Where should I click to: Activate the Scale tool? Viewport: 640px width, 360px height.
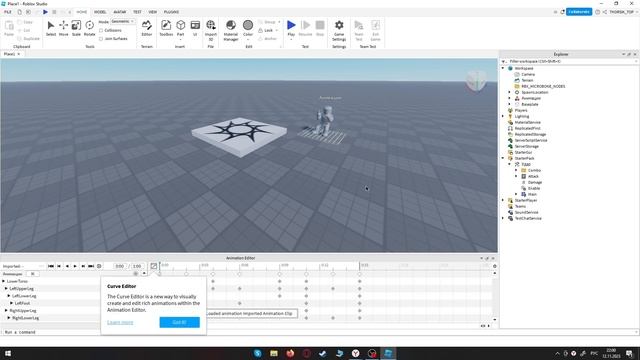pos(76,28)
